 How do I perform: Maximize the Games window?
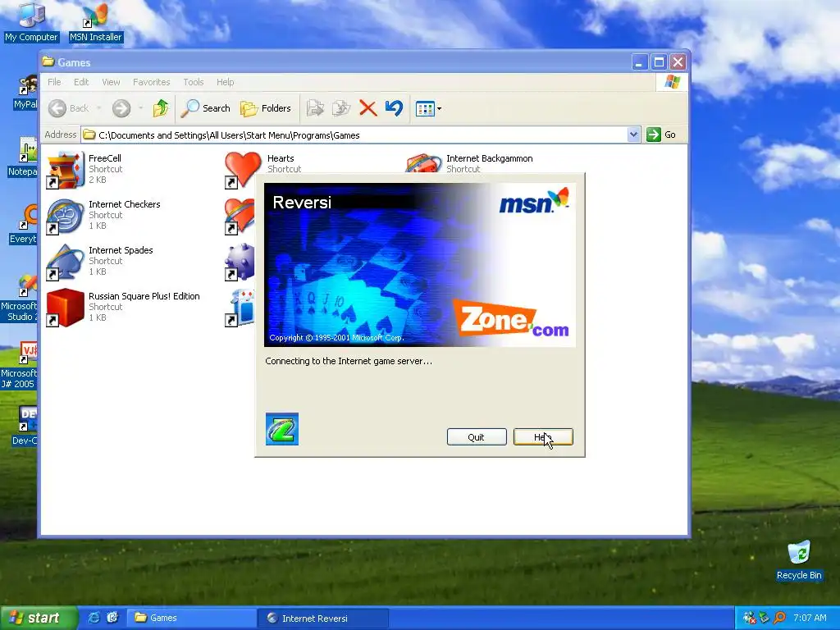pos(659,62)
